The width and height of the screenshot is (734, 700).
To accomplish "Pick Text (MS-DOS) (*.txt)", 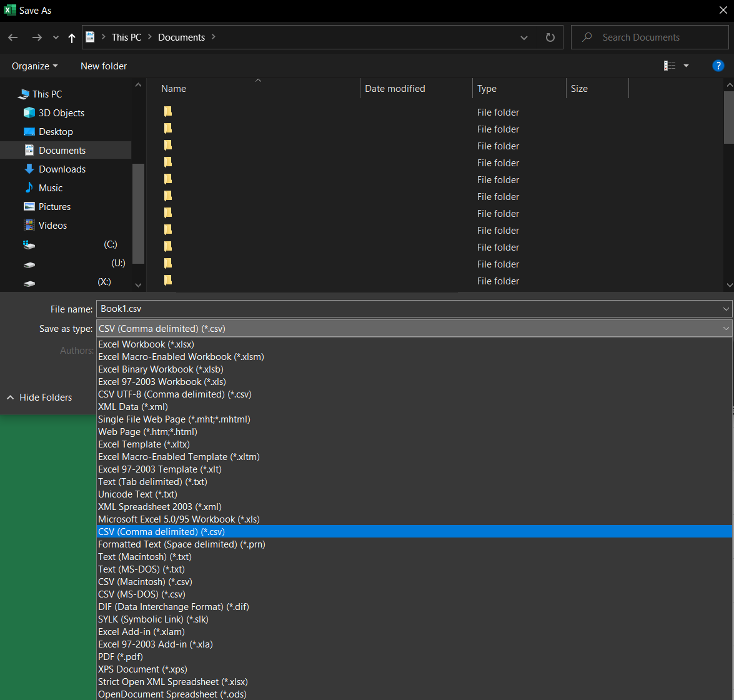I will pyautogui.click(x=414, y=569).
